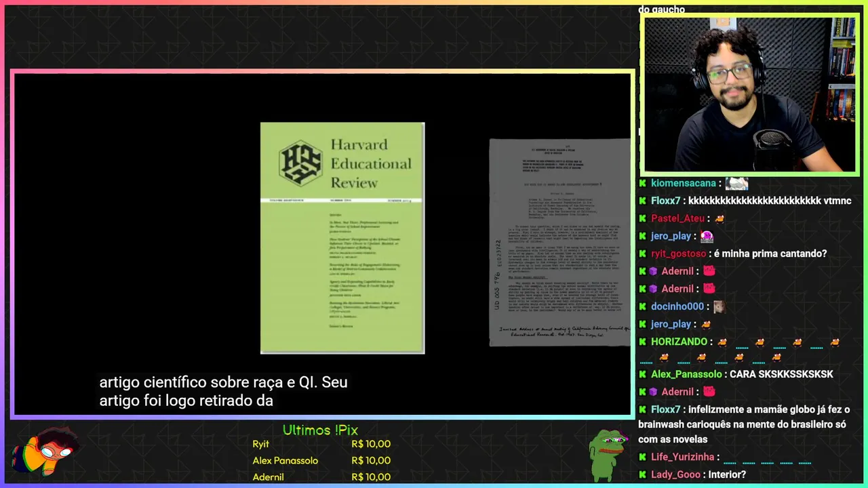This screenshot has width=868, height=488.
Task: Click username kiomensacana in chat
Action: [684, 183]
